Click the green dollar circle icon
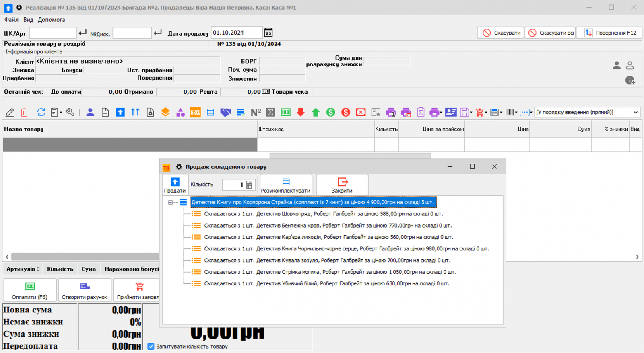The width and height of the screenshot is (644, 353). pos(330,113)
